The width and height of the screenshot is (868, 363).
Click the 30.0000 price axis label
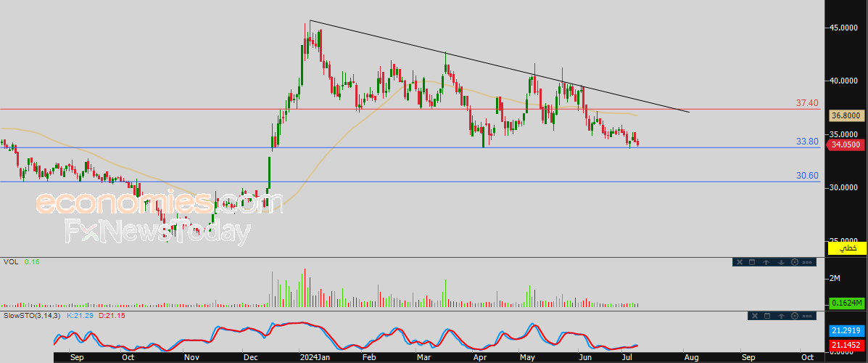point(843,187)
